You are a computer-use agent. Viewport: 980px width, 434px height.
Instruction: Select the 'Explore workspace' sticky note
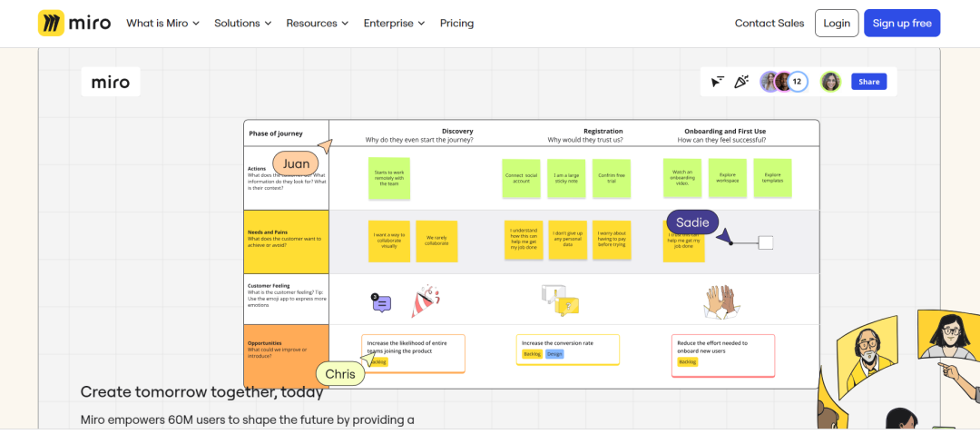point(728,178)
